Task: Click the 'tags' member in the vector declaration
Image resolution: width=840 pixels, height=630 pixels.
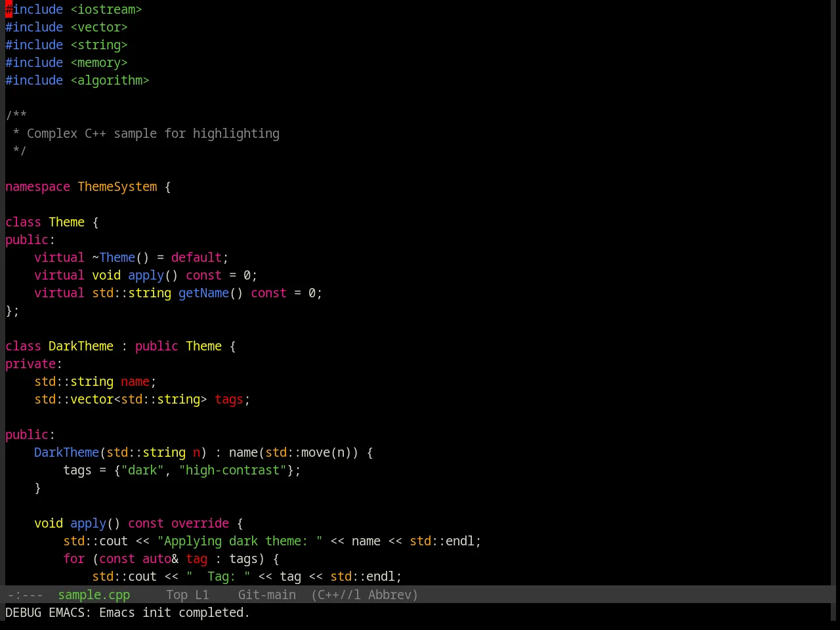Action: 229,399
